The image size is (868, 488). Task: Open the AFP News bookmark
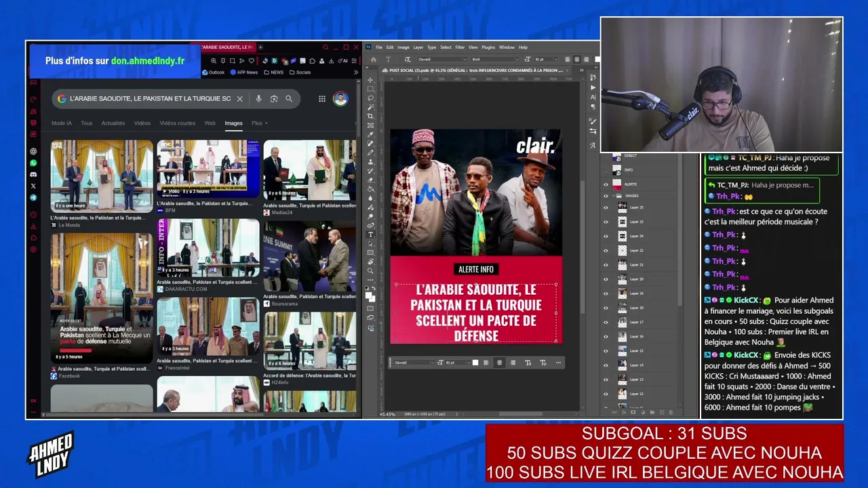click(x=244, y=73)
